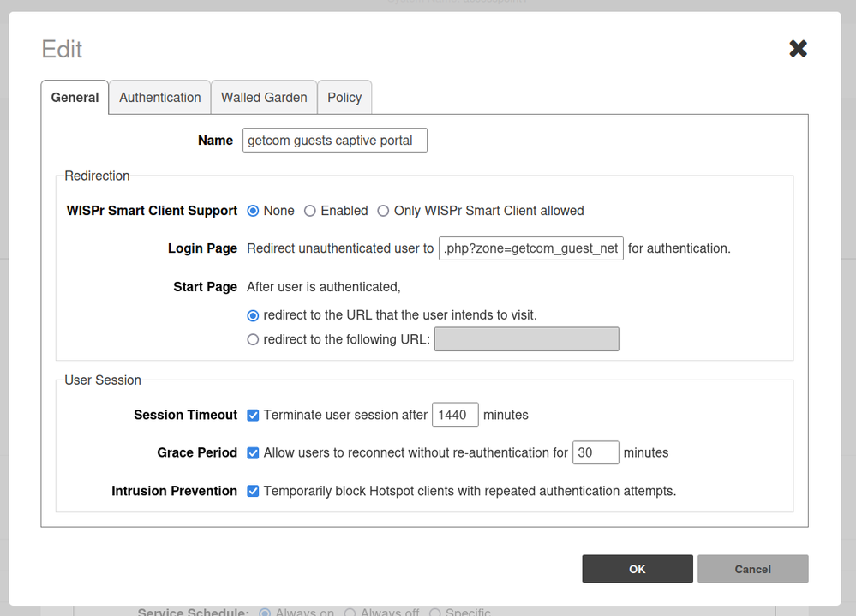
Task: Click the Start Page custom URL field
Action: point(526,339)
